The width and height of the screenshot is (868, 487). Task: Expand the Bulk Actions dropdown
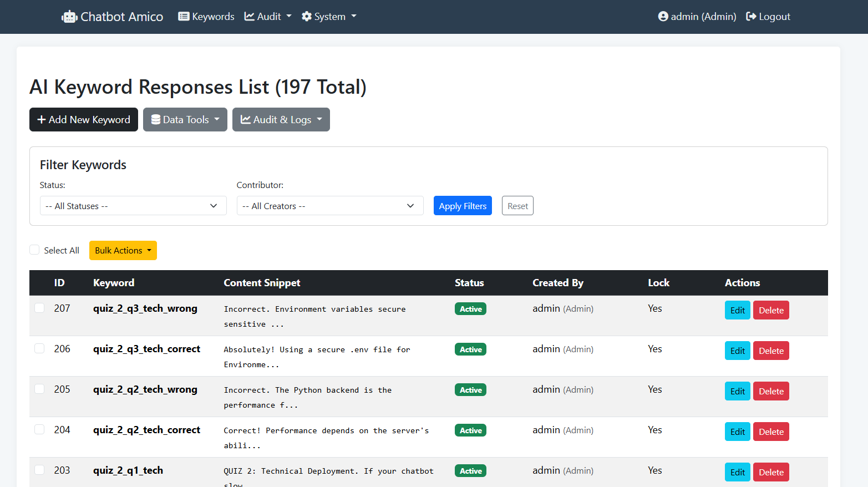coord(123,250)
